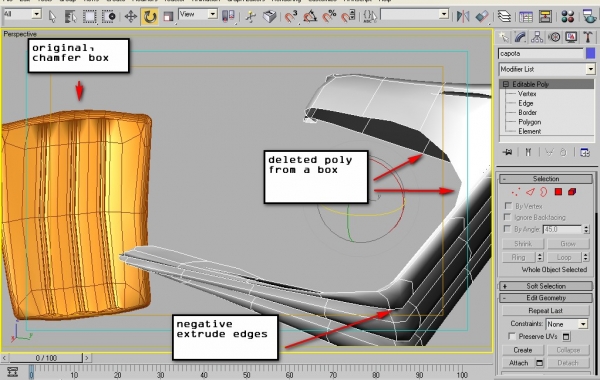The width and height of the screenshot is (600, 380).
Task: Toggle the Spinner Snap icon
Action: (348, 16)
